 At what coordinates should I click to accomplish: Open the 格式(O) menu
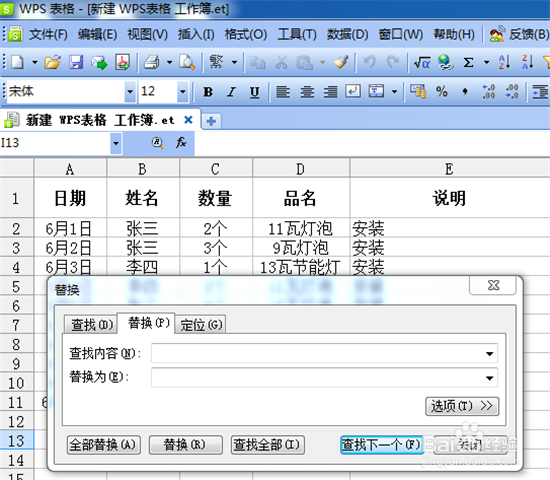[246, 34]
